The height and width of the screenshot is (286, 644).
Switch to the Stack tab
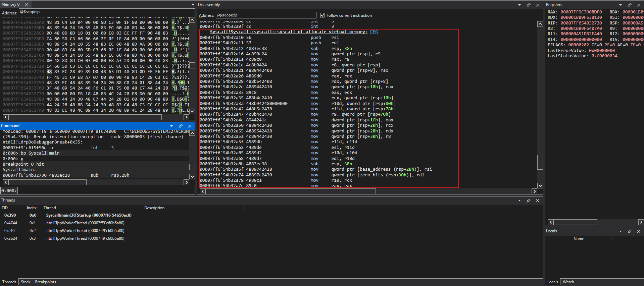(x=26, y=282)
